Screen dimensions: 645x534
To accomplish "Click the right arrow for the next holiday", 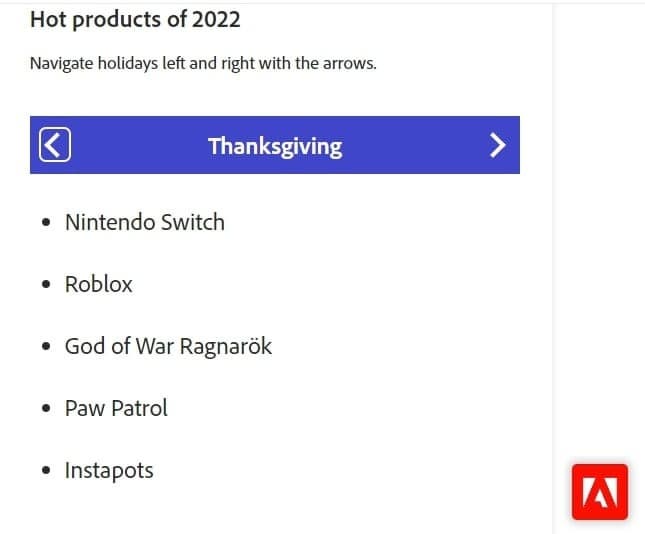I will (498, 146).
